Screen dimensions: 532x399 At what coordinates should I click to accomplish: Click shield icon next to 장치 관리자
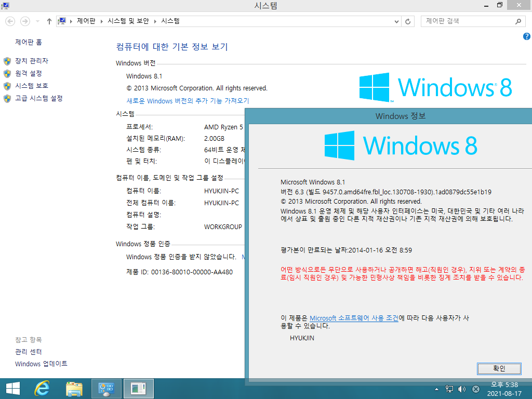(x=7, y=61)
